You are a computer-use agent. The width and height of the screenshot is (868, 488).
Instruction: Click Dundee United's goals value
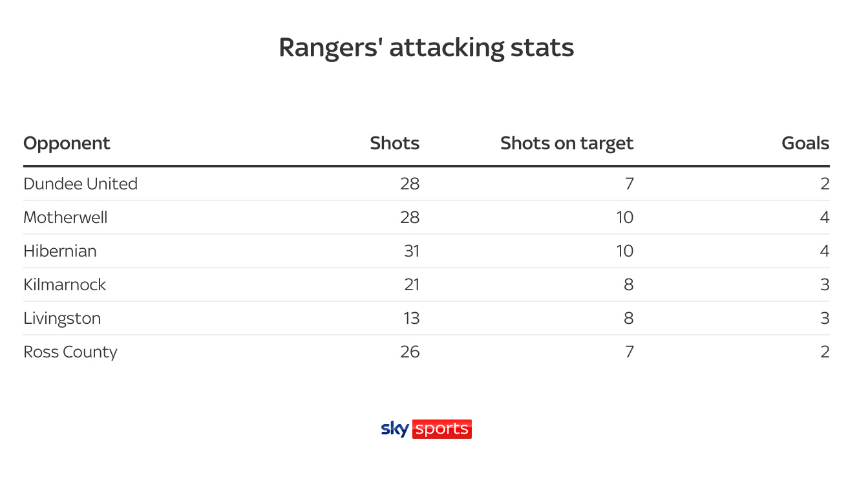[x=825, y=184]
